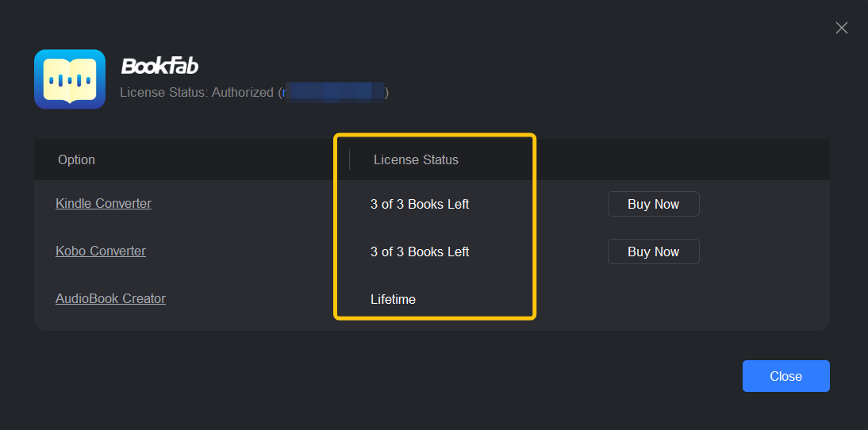Click Kobo Converter's '3 of 3 Books Left' status
868x430 pixels.
tap(420, 251)
